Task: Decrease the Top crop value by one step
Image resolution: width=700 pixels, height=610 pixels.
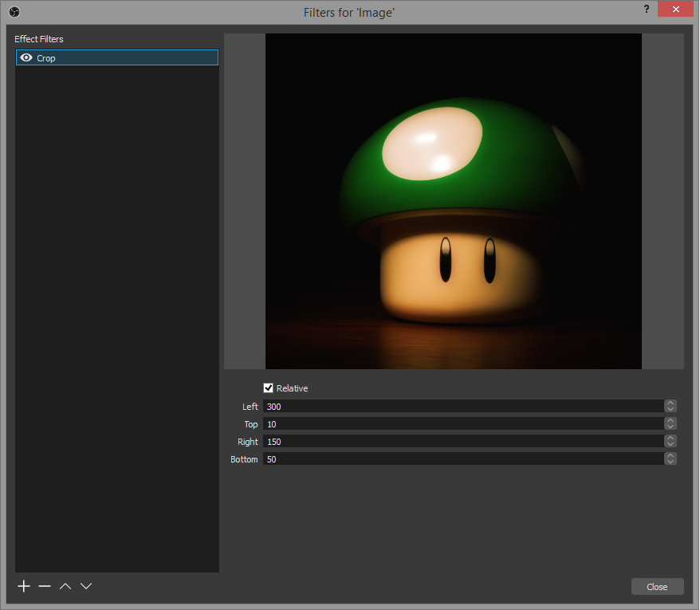Action: (671, 427)
